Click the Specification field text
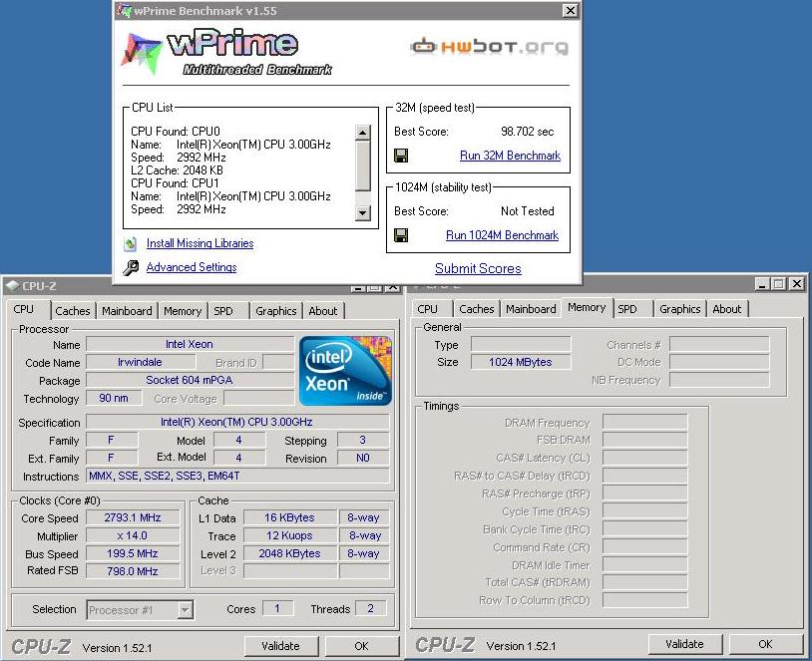The image size is (812, 661). 237,422
